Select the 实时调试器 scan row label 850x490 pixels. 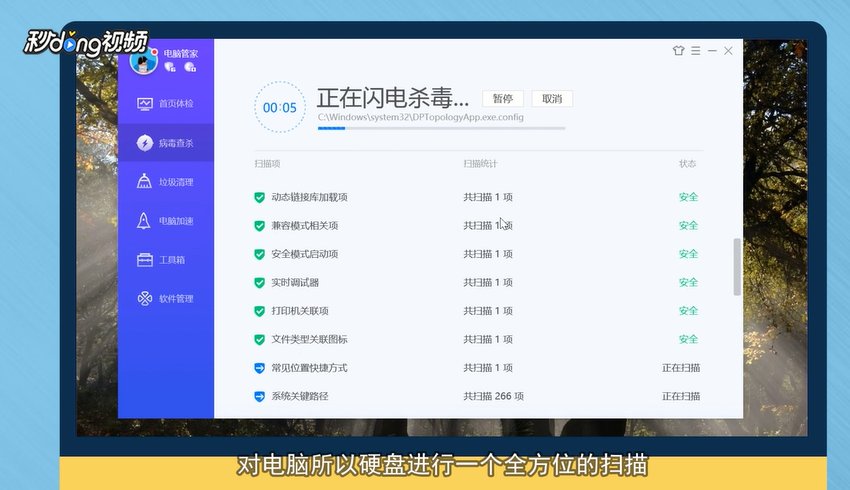[x=295, y=282]
